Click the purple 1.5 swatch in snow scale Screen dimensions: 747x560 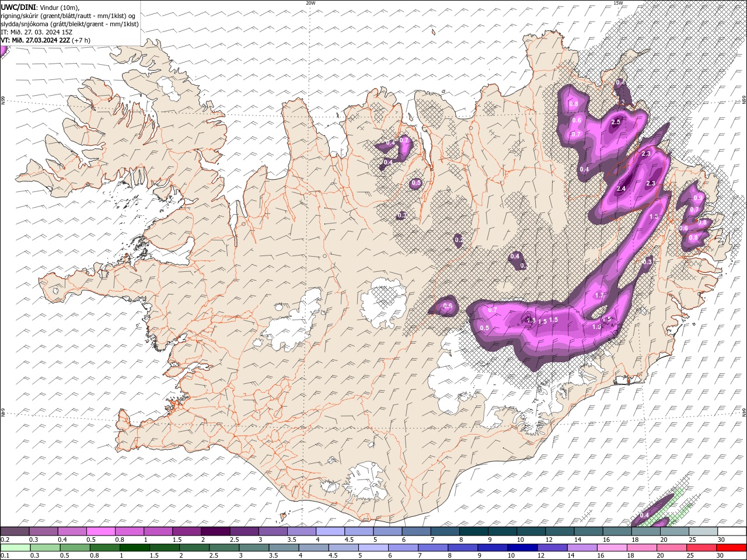[x=186, y=531]
